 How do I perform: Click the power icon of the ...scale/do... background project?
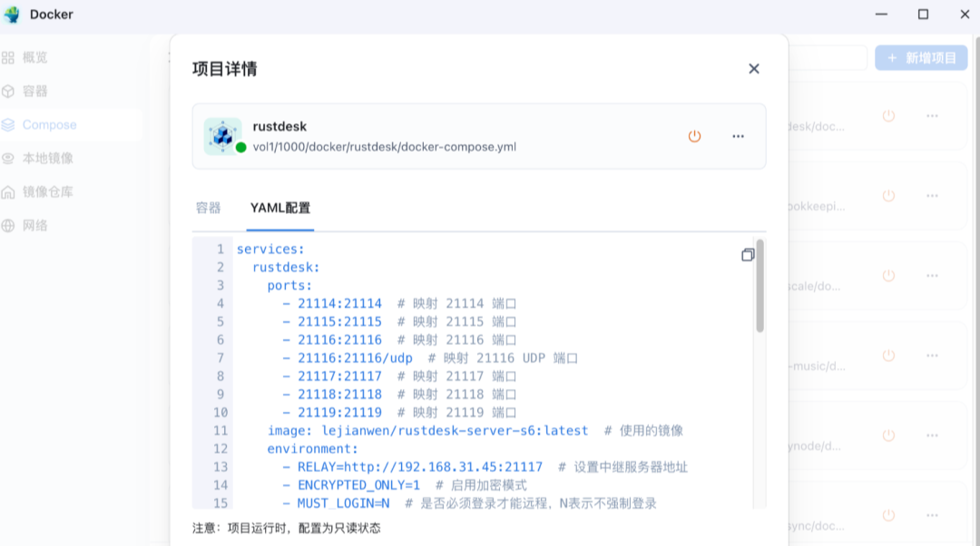(x=888, y=276)
